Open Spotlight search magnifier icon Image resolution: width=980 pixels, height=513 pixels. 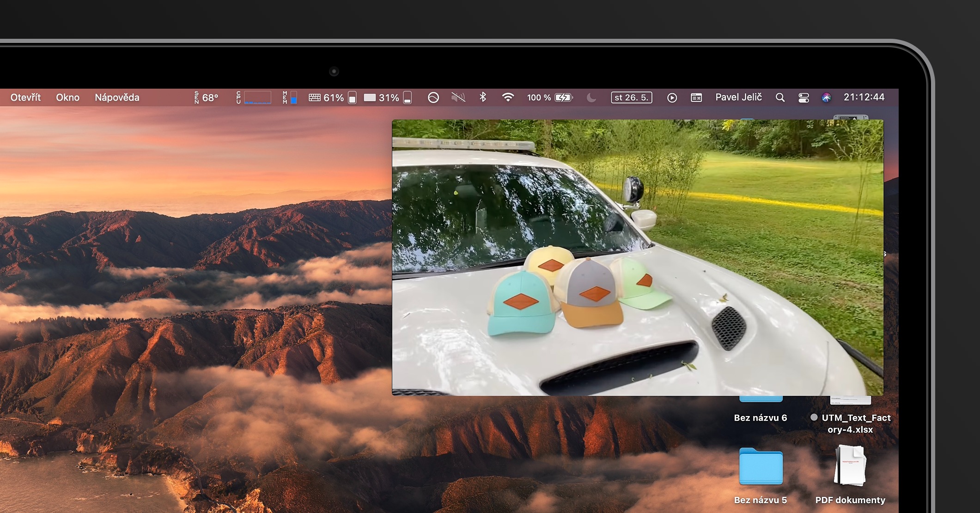(x=780, y=97)
